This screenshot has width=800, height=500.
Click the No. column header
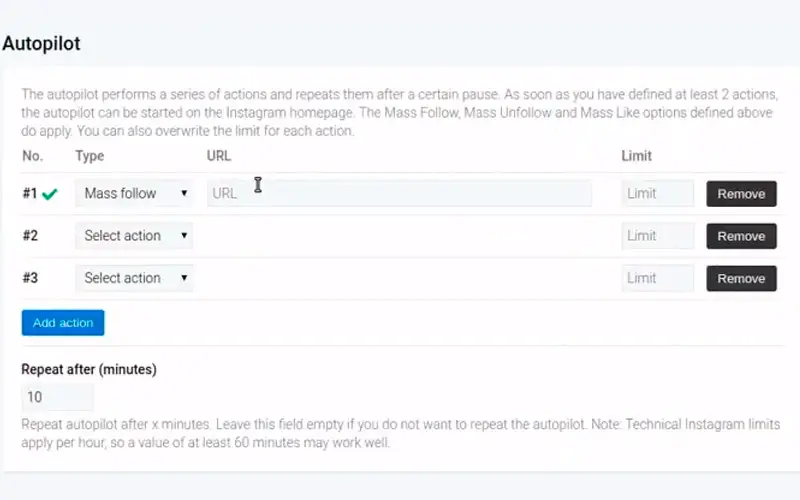(32, 156)
